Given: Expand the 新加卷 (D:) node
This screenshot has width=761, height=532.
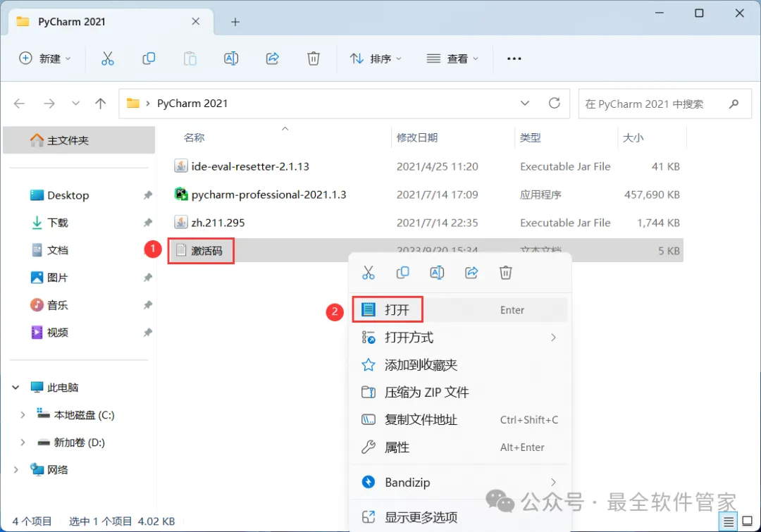Looking at the screenshot, I should point(23,443).
